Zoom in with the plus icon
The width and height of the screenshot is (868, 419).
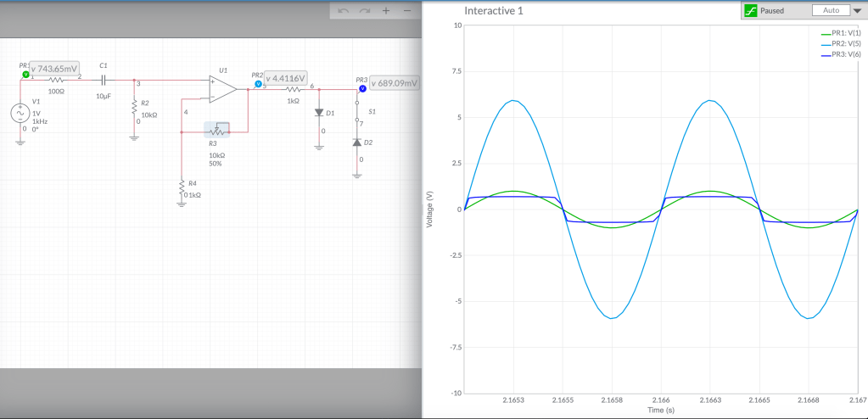point(386,10)
